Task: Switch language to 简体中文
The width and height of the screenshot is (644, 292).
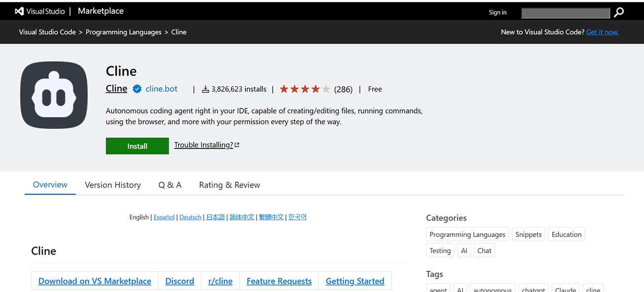Action: click(242, 217)
